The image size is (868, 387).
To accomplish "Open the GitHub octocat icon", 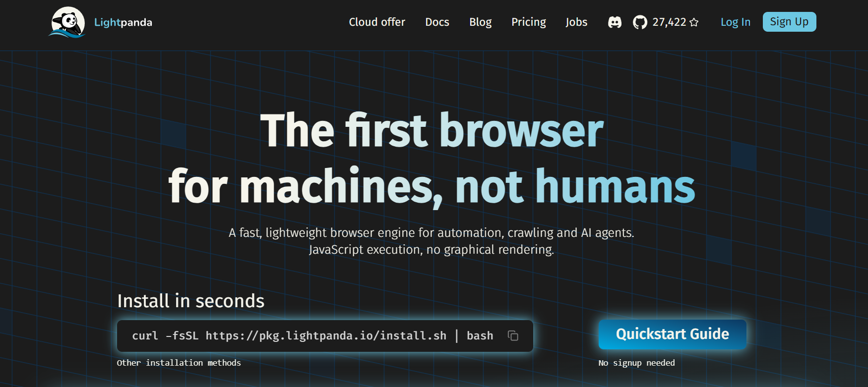I will 640,22.
